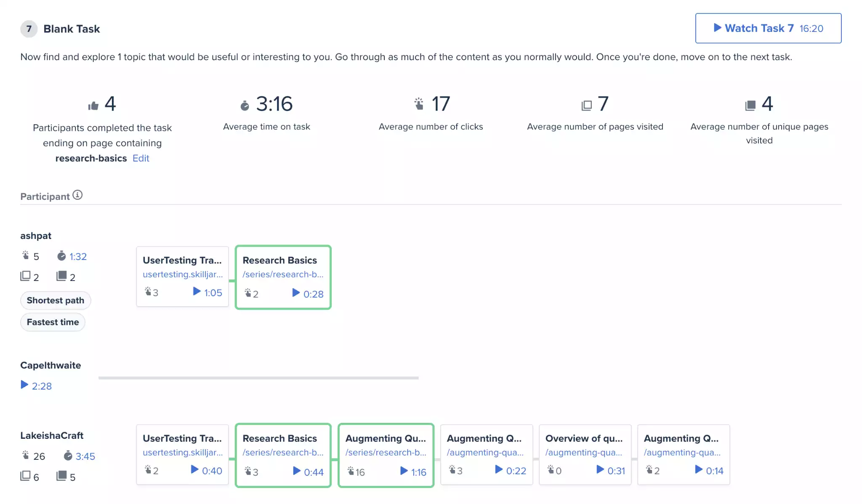Click the pages icon above Average pages visited
Image resolution: width=862 pixels, height=504 pixels.
[x=585, y=105]
